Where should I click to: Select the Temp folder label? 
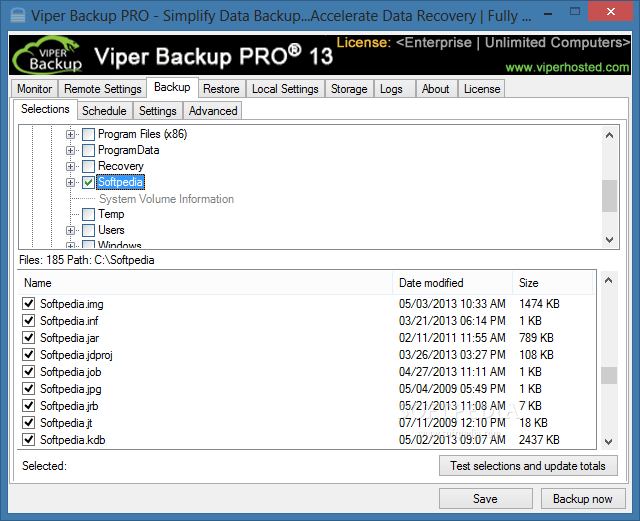coord(111,214)
